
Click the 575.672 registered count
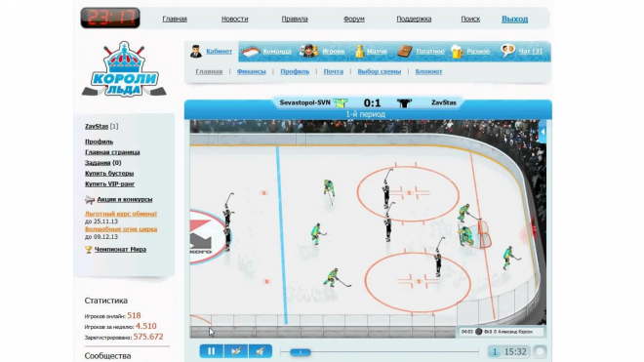pyautogui.click(x=148, y=337)
